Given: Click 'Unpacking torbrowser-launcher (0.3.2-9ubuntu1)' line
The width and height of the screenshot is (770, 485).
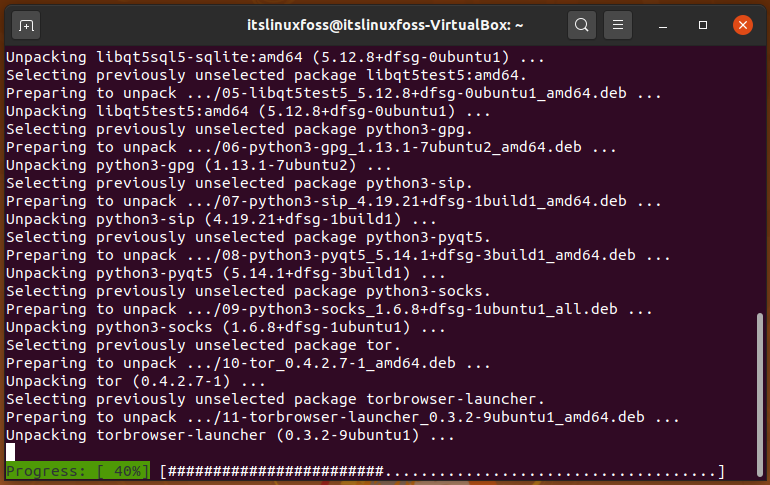Looking at the screenshot, I should pyautogui.click(x=230, y=435).
